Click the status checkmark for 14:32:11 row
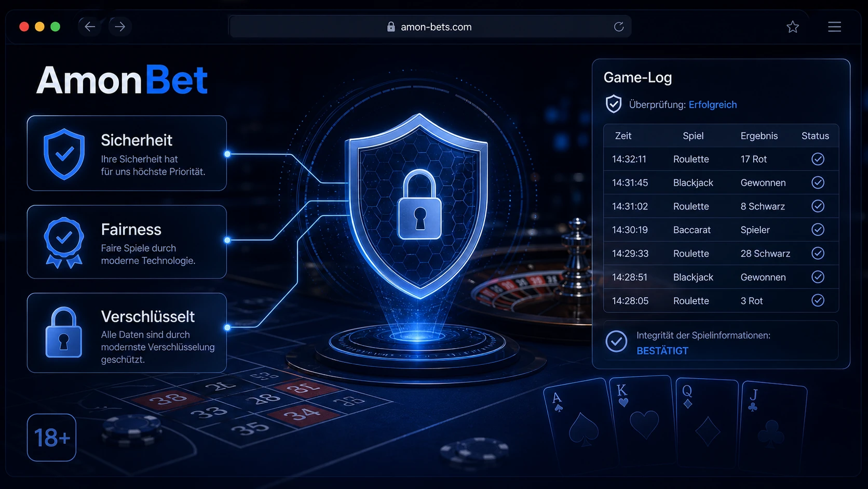Viewport: 868px width, 489px height. click(x=818, y=159)
